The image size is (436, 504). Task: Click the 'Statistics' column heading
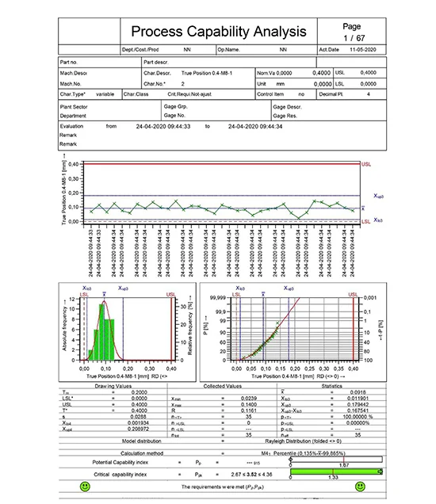click(332, 386)
